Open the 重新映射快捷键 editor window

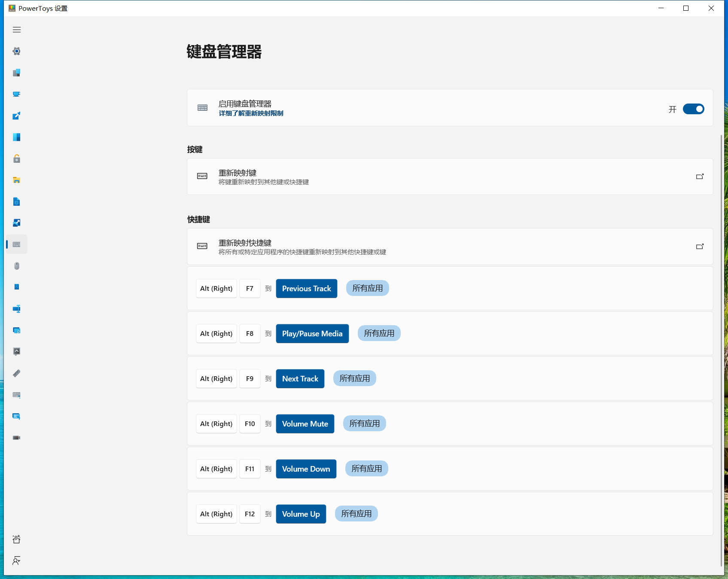coord(450,247)
